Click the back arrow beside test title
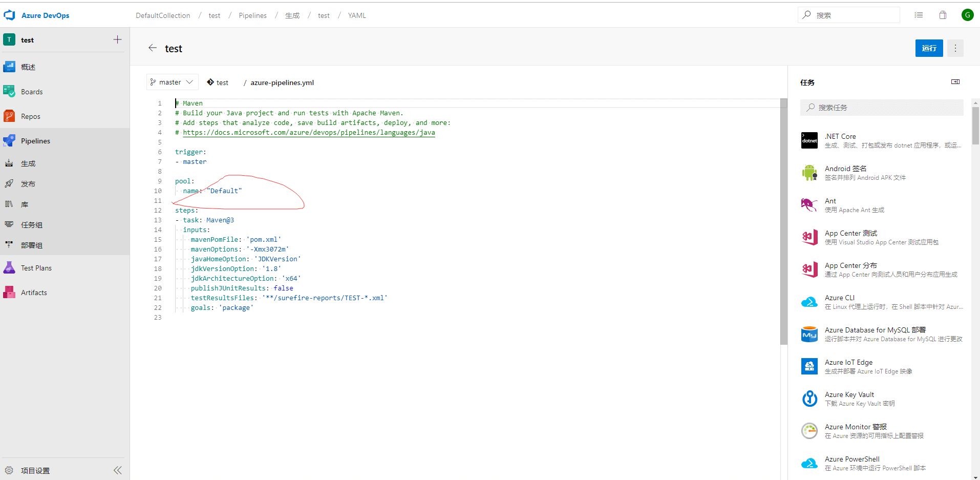This screenshot has width=980, height=480. click(153, 48)
